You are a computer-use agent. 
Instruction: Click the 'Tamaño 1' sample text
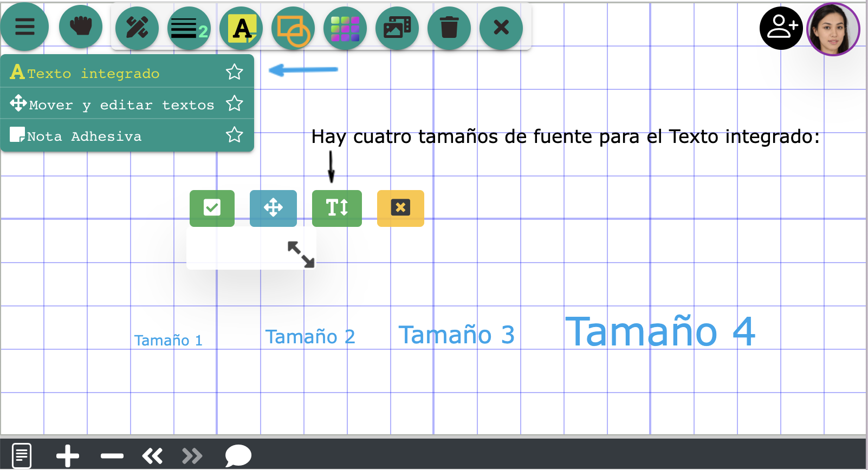point(169,340)
